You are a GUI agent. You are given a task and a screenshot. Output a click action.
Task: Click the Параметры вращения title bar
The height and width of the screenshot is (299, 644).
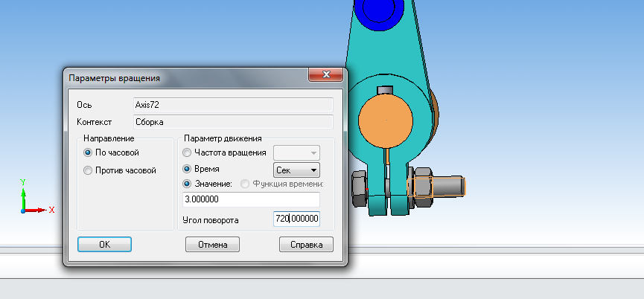pyautogui.click(x=186, y=77)
